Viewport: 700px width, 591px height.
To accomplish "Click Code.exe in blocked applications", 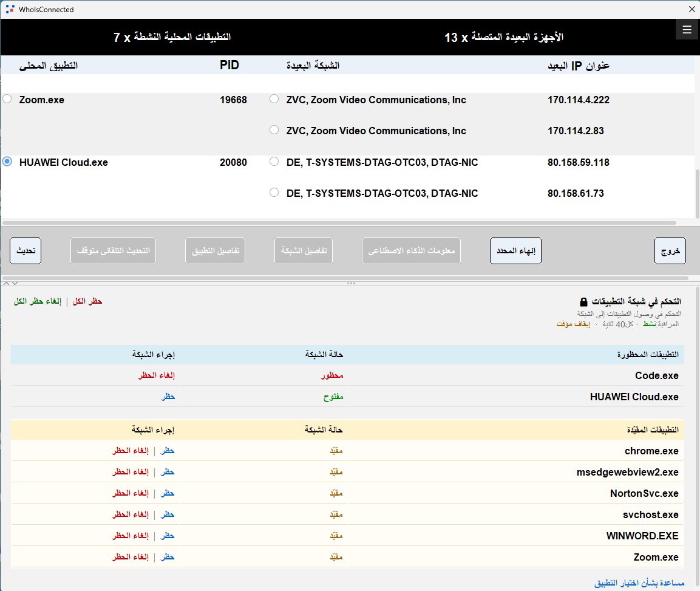I will (657, 376).
